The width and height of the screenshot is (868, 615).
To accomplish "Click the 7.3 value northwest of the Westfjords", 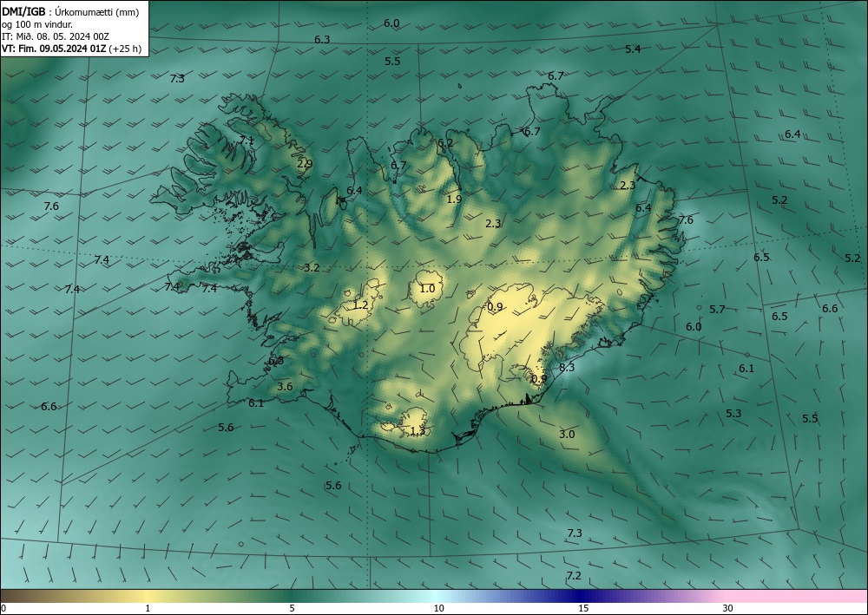I will pos(176,79).
